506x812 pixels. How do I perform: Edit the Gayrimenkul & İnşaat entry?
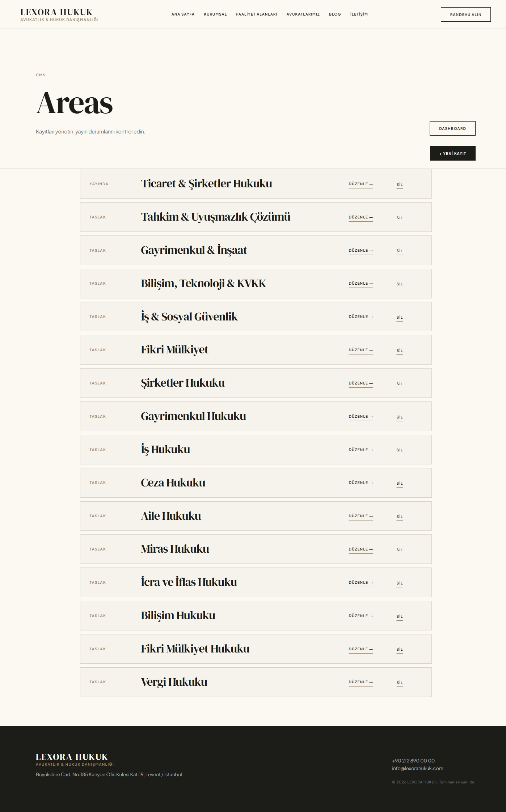pos(361,251)
